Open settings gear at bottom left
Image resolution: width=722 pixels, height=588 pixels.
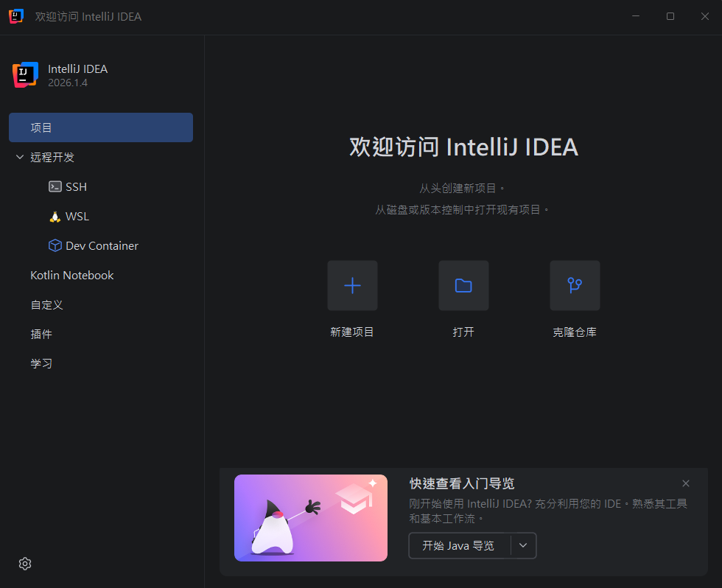[25, 564]
